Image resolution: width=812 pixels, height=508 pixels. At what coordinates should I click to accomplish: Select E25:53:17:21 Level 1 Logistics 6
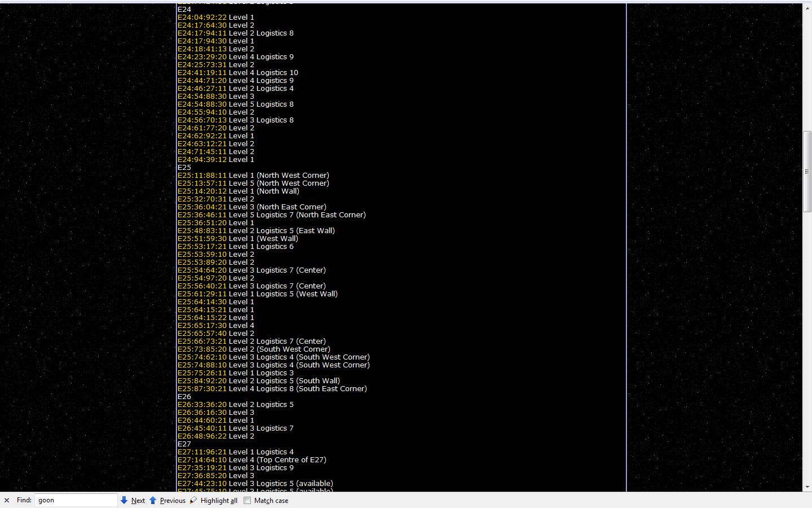(x=236, y=246)
